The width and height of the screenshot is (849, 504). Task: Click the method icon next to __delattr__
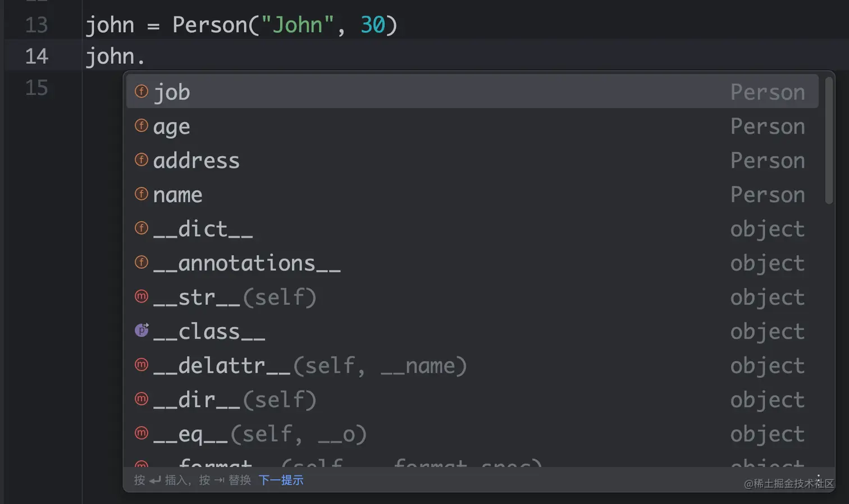(141, 365)
